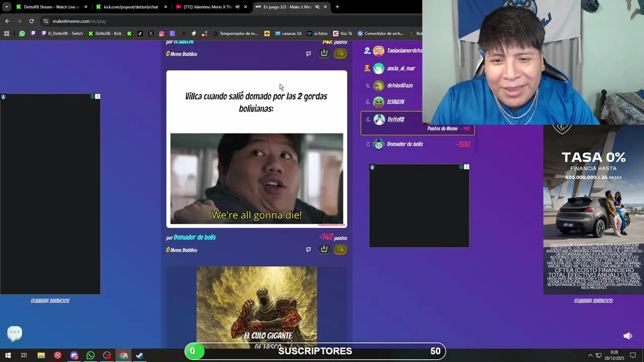Open new browser tab

337,7
